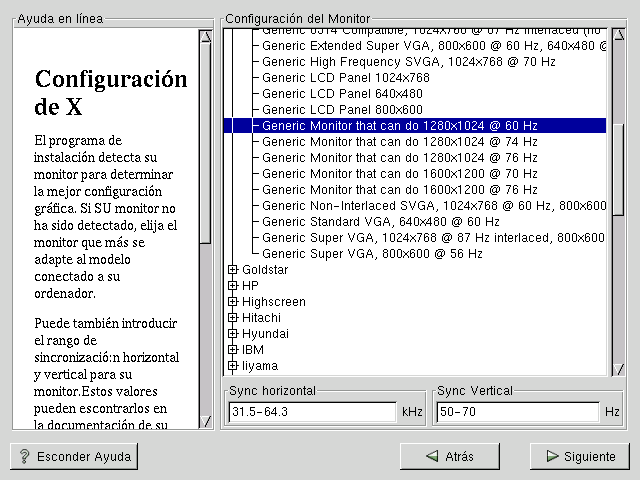640x480 pixels.
Task: Click the Sync Vertical input field
Action: pos(518,412)
